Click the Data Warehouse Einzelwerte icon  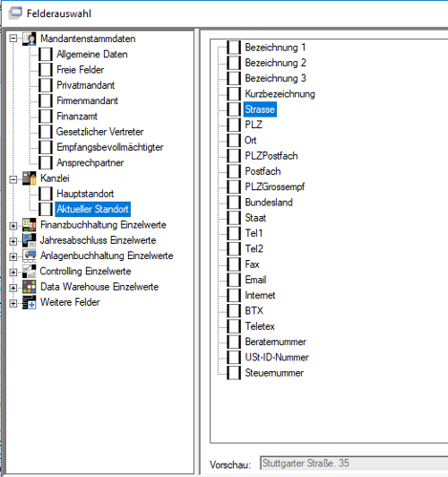[x=30, y=287]
